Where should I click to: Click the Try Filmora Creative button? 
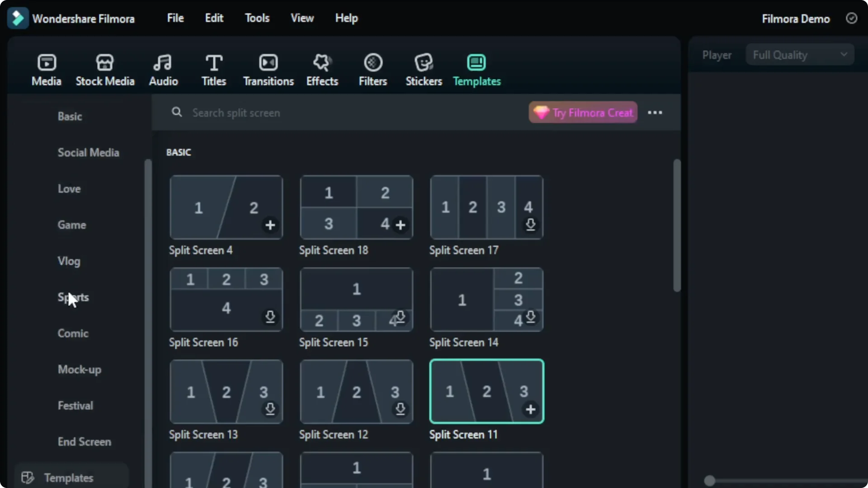[x=583, y=113]
